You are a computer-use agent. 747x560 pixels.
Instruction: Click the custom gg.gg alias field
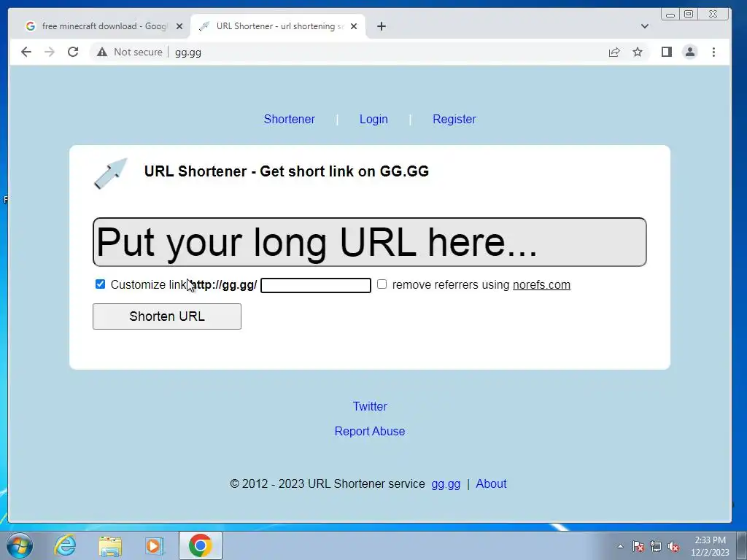coord(316,285)
